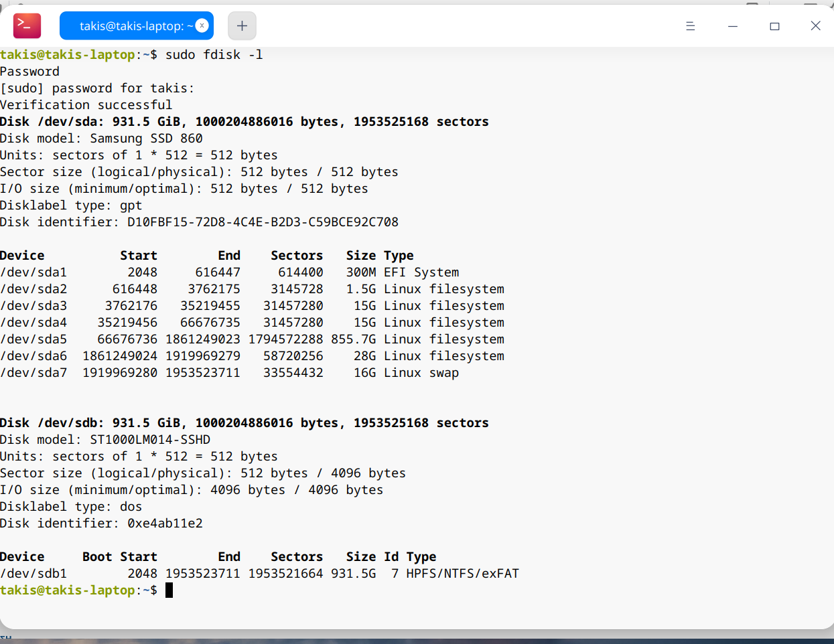The height and width of the screenshot is (644, 834).
Task: Click the /dev/sda7 device name
Action: click(33, 372)
